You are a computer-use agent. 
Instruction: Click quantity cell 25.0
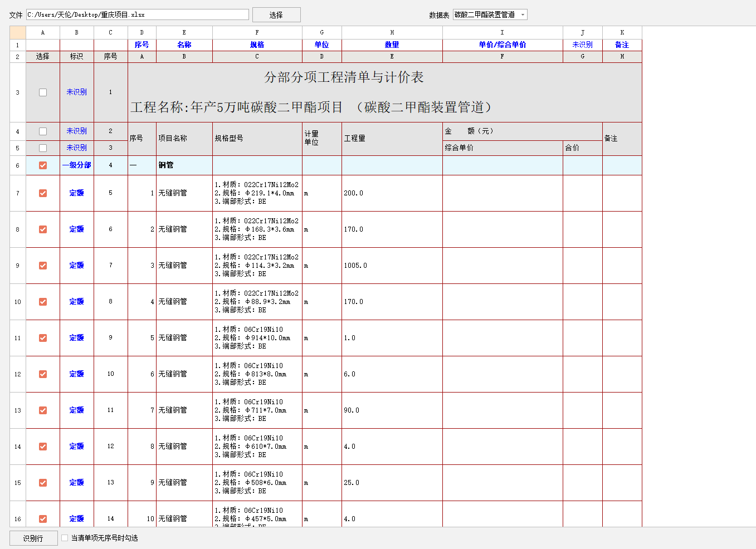click(x=392, y=483)
